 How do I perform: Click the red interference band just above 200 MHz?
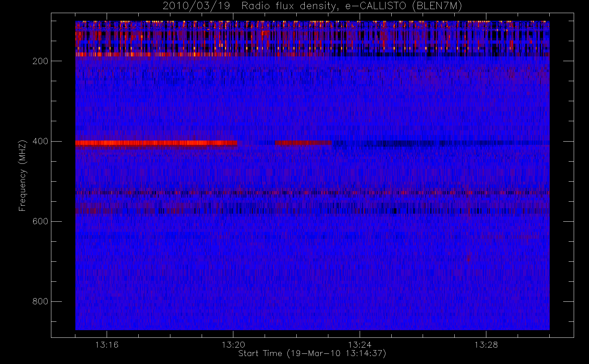click(x=153, y=55)
